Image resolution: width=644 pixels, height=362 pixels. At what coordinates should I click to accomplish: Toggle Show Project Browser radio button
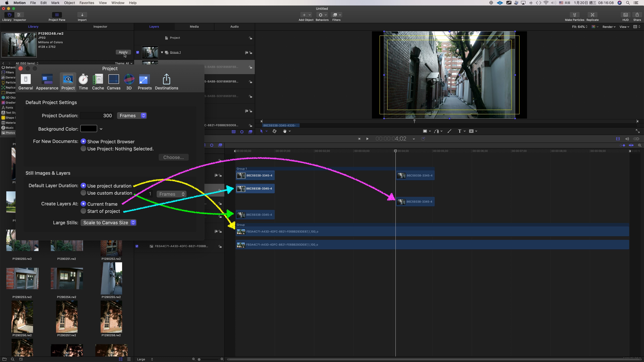tap(83, 141)
